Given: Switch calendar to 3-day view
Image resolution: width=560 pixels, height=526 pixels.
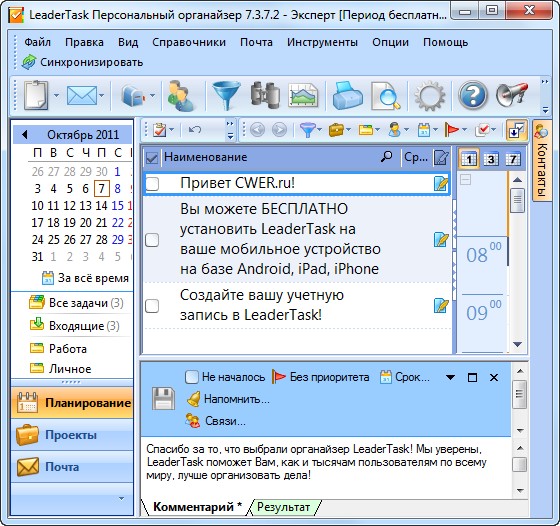Looking at the screenshot, I should pos(491,159).
